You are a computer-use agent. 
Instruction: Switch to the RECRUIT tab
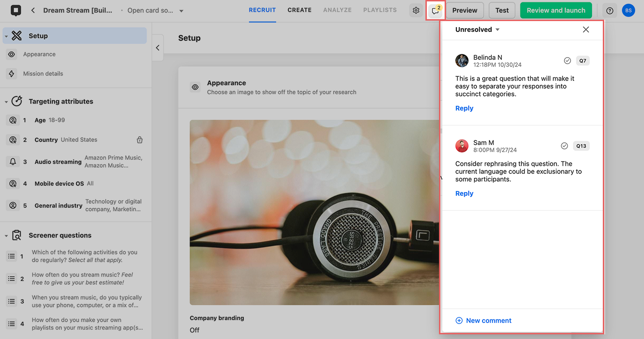[x=263, y=10]
